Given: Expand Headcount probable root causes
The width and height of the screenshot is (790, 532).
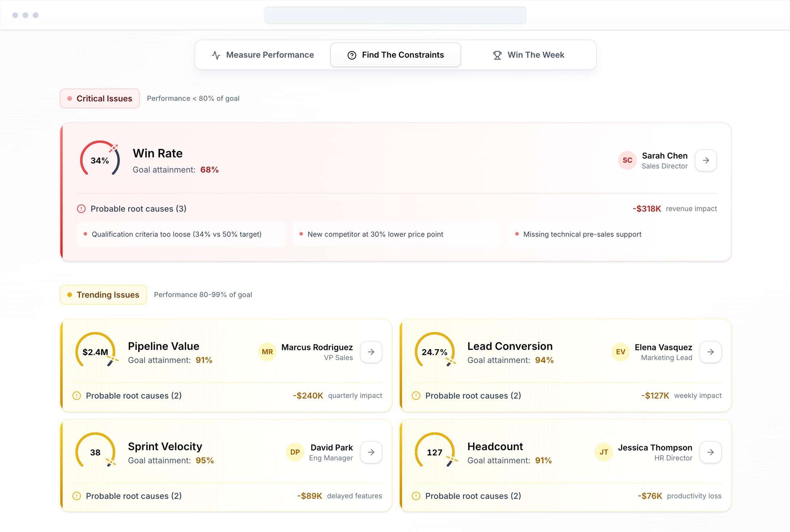Looking at the screenshot, I should click(x=473, y=496).
